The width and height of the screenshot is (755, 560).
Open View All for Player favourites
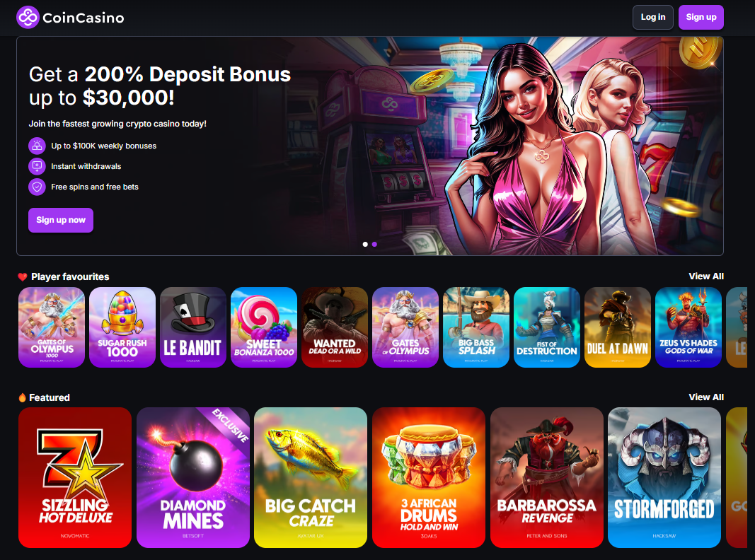point(706,276)
